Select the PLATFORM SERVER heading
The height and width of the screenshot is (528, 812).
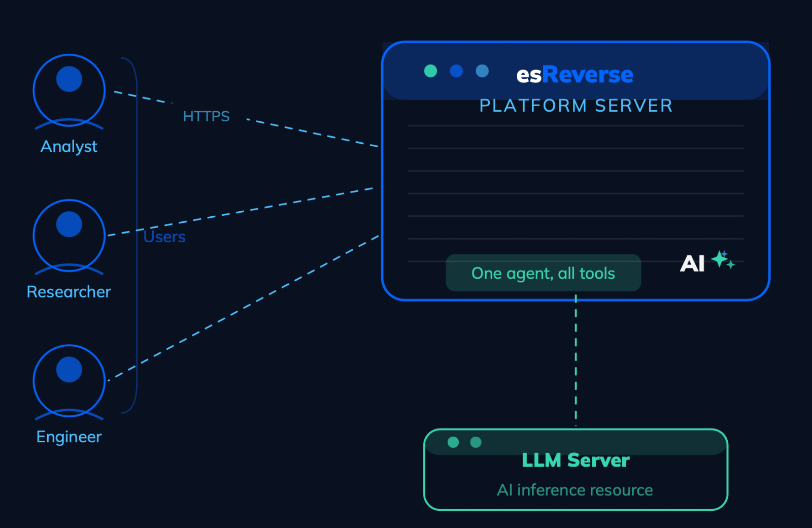point(576,106)
